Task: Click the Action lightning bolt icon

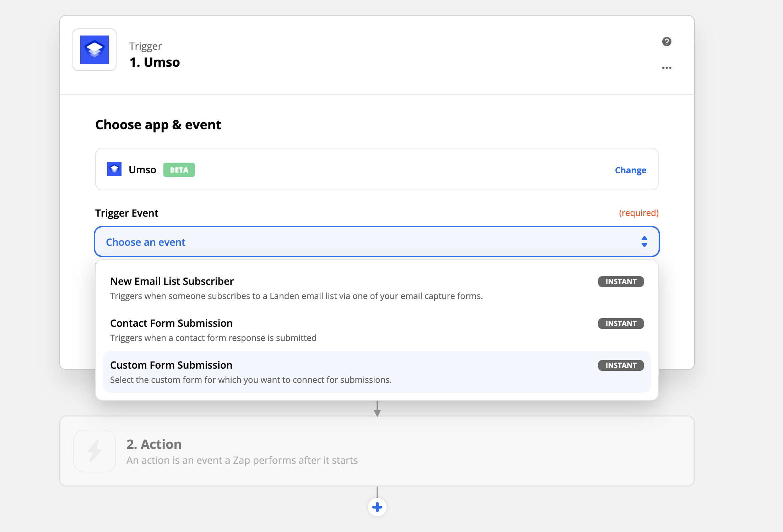Action: (94, 451)
